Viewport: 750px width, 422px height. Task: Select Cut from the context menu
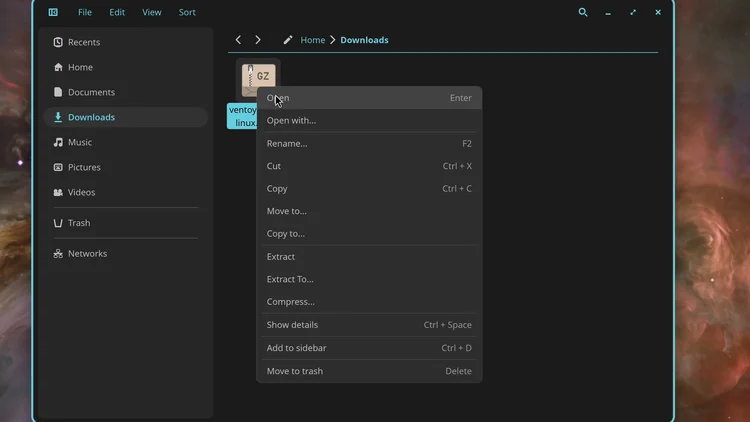(x=369, y=166)
